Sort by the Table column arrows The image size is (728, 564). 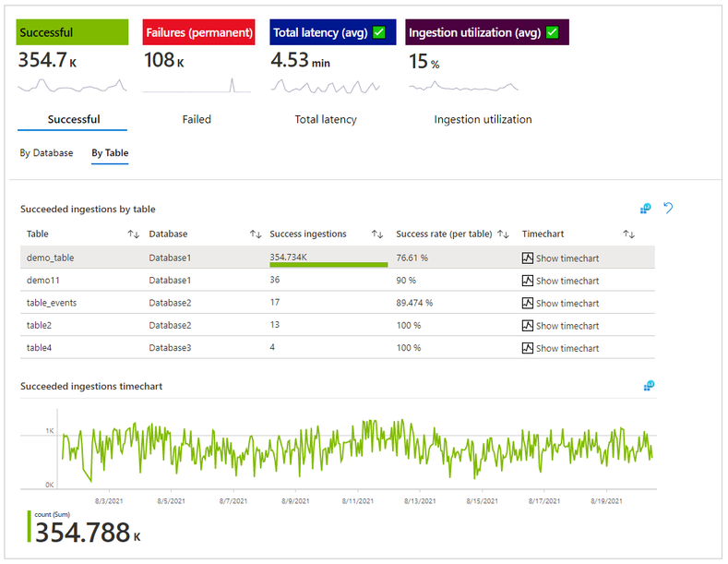coord(134,234)
